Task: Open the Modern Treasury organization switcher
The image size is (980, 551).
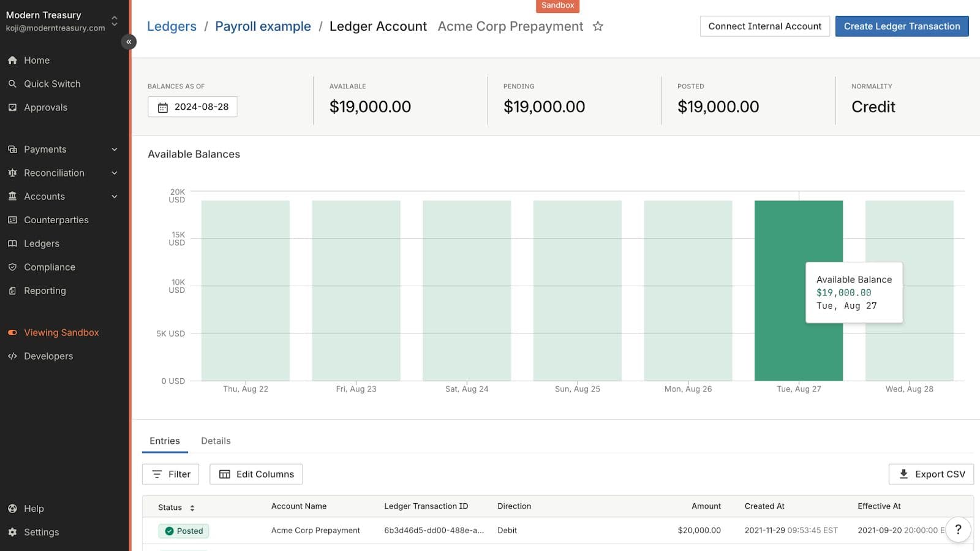Action: tap(114, 21)
